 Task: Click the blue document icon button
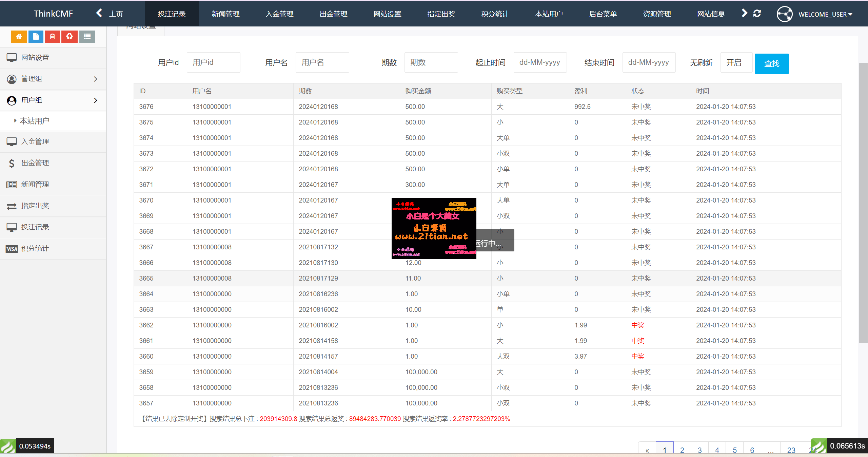[36, 37]
